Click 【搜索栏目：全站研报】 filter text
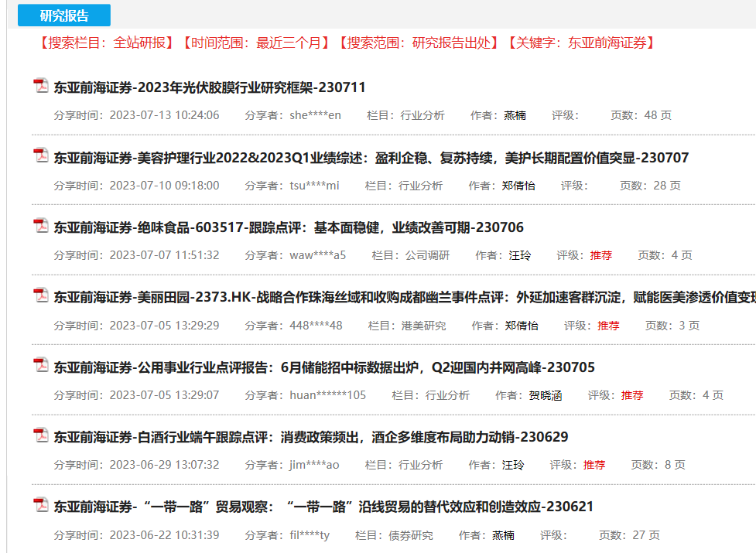Image resolution: width=756 pixels, height=553 pixels. point(107,43)
